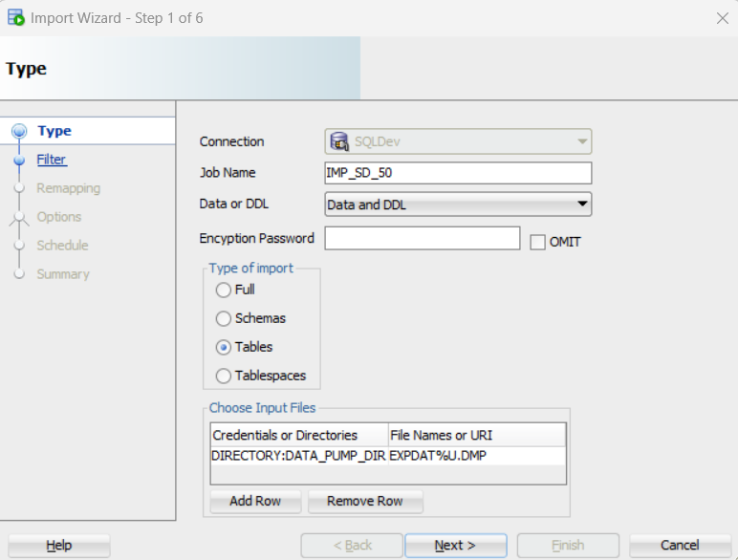
Task: Click the Import Wizard title bar icon
Action: tap(16, 18)
